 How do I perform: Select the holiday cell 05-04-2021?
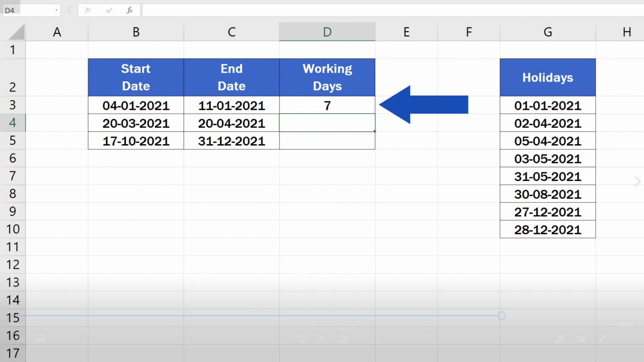point(548,141)
